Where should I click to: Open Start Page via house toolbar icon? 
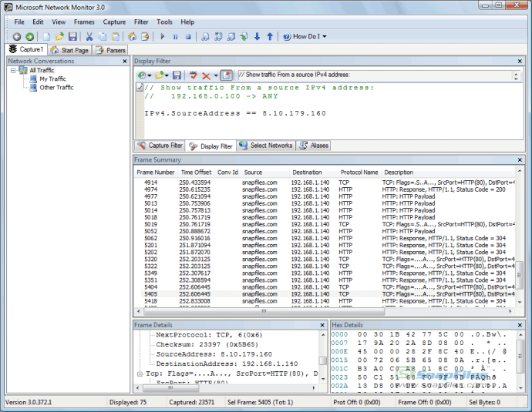(133, 37)
